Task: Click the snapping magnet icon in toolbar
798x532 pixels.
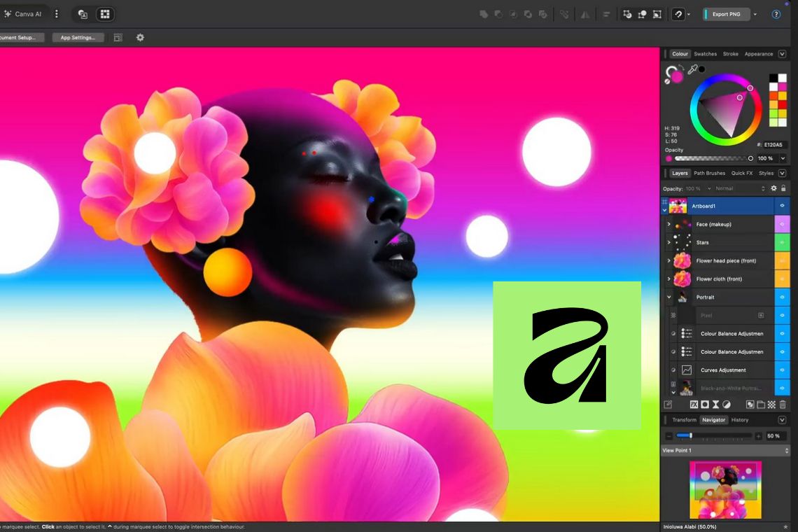Action: [x=678, y=14]
